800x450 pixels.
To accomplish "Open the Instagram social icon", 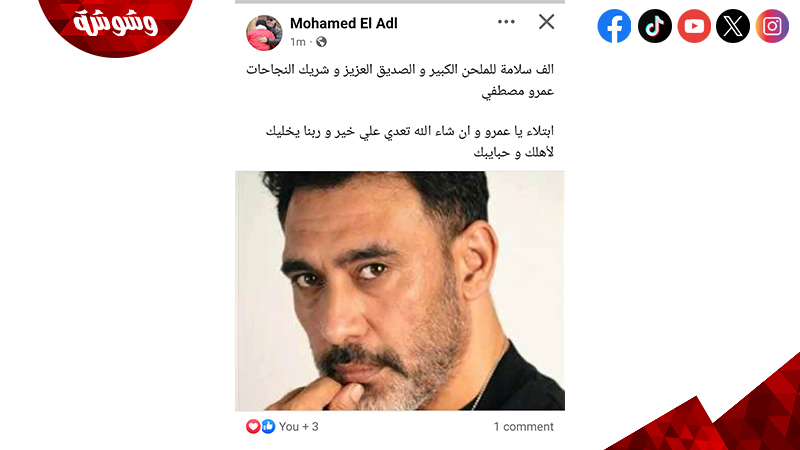I will 772,26.
